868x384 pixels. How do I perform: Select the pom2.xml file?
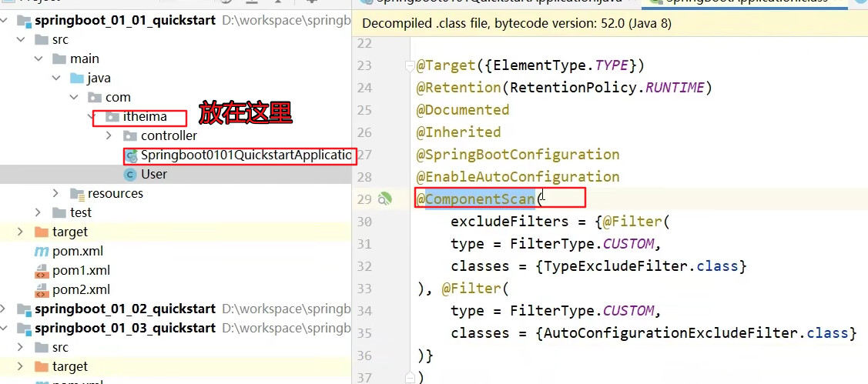pos(82,289)
